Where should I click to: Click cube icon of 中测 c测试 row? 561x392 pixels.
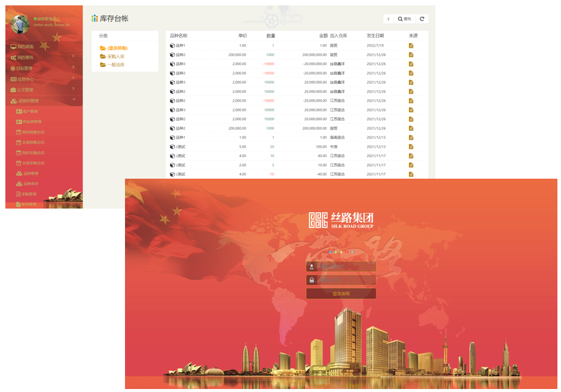tap(172, 146)
